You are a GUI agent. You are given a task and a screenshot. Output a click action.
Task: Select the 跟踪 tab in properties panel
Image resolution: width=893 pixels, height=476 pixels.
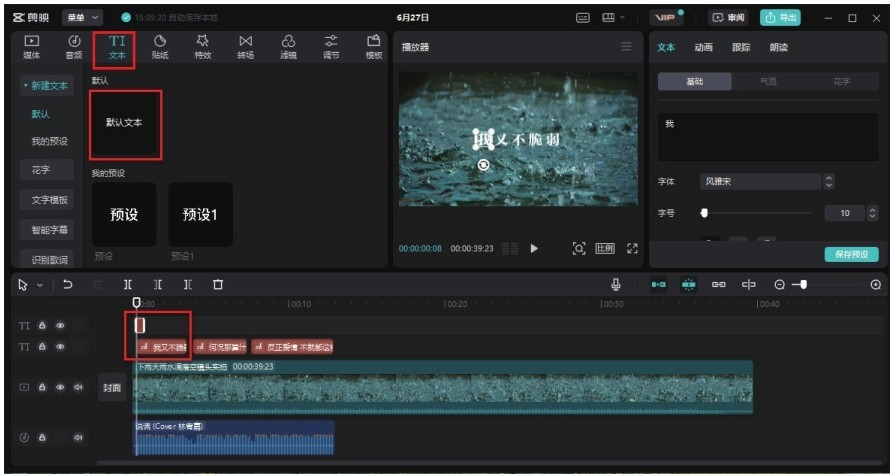pyautogui.click(x=741, y=47)
